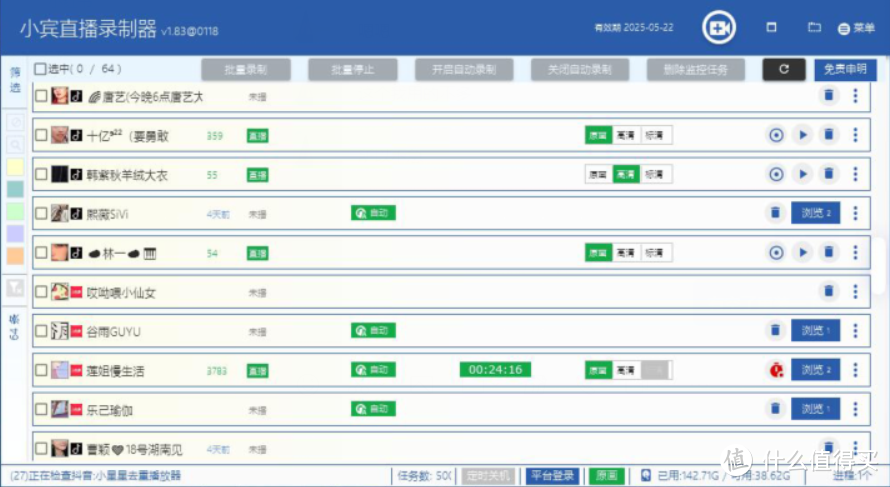
Task: Click the 批量录制 button
Action: click(x=246, y=70)
